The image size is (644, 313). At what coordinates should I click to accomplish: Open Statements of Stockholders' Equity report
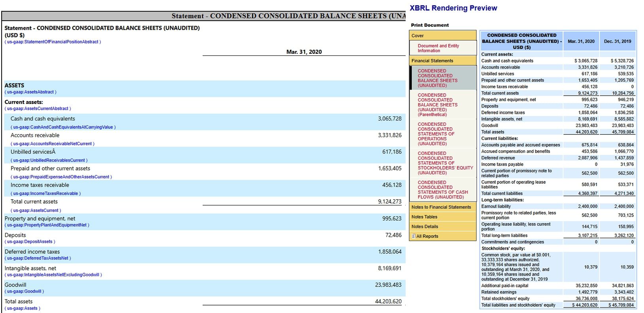pyautogui.click(x=445, y=163)
